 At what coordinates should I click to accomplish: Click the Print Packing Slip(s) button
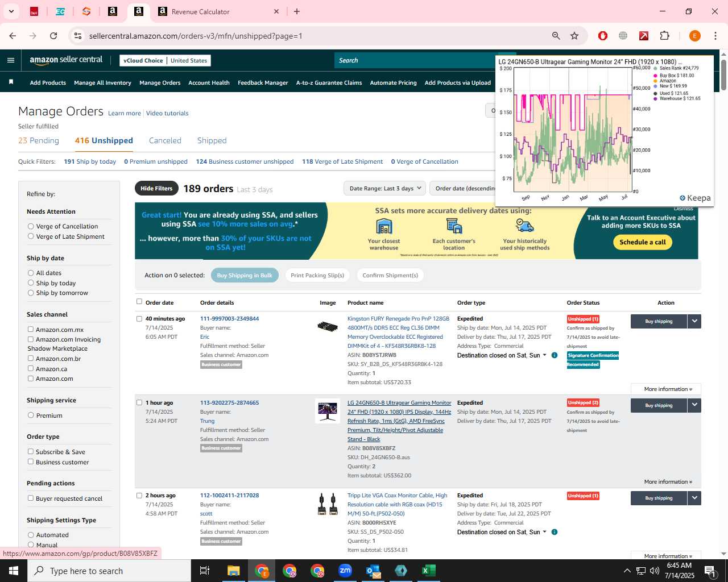pyautogui.click(x=317, y=275)
